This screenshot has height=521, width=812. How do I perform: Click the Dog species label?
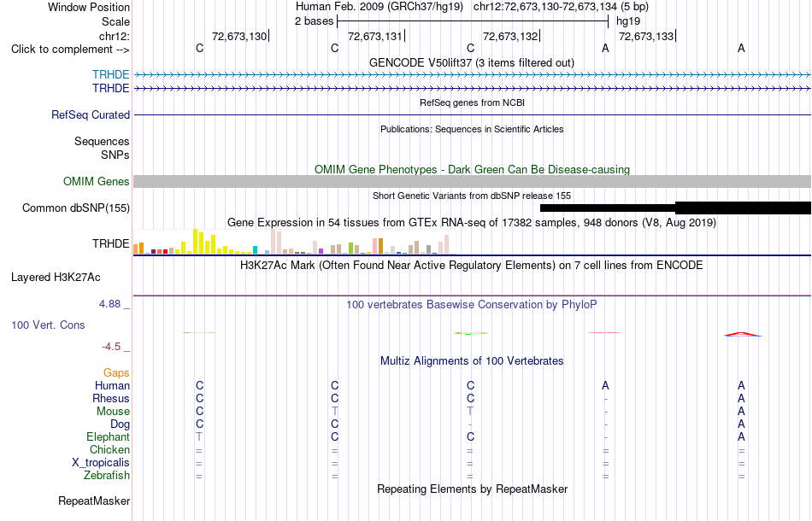pyautogui.click(x=120, y=424)
